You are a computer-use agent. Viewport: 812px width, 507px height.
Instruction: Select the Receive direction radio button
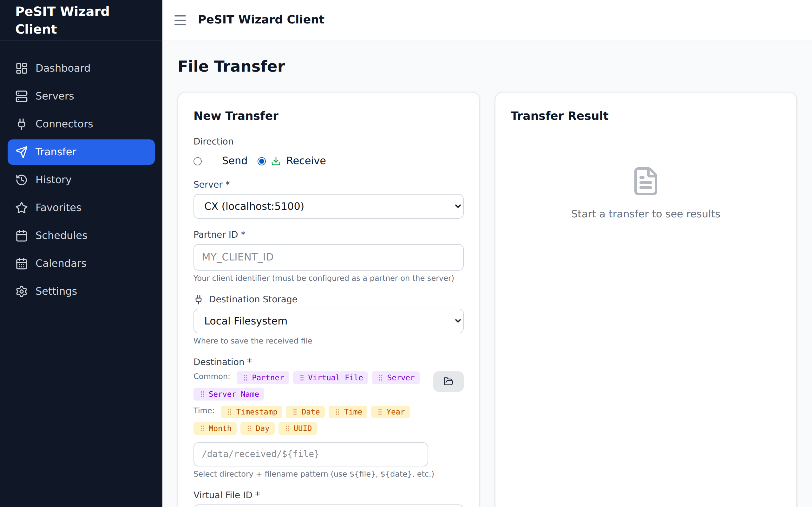261,161
